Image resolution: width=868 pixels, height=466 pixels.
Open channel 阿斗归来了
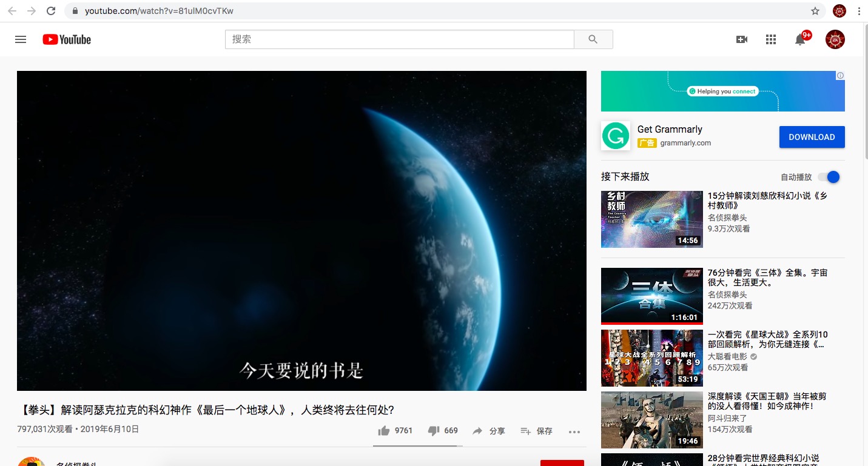click(x=727, y=418)
